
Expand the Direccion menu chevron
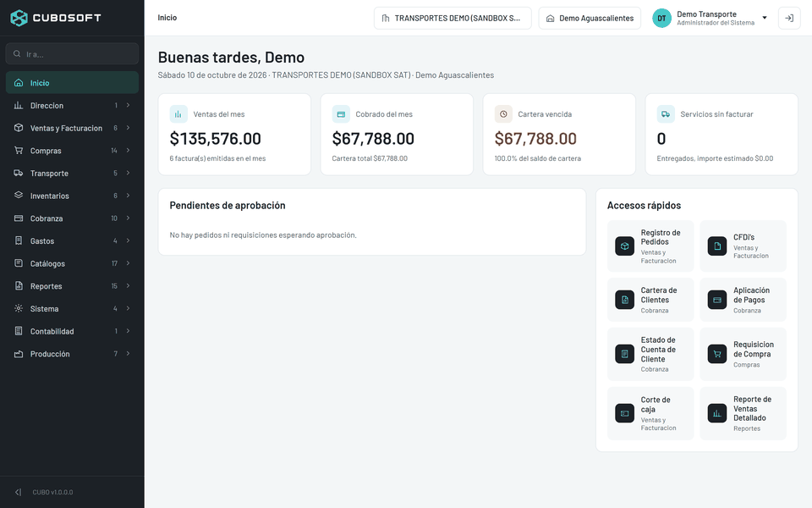point(128,105)
